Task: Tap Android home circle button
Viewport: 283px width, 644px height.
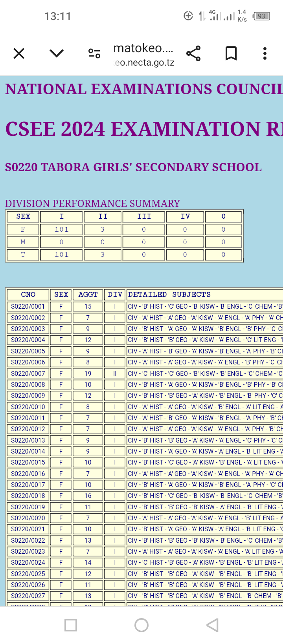Action: click(141, 625)
